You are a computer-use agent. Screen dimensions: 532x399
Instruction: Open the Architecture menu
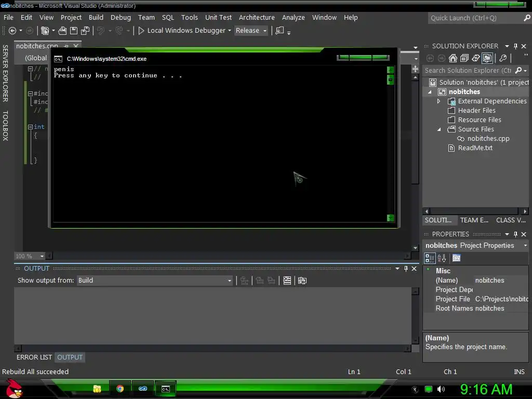(257, 17)
